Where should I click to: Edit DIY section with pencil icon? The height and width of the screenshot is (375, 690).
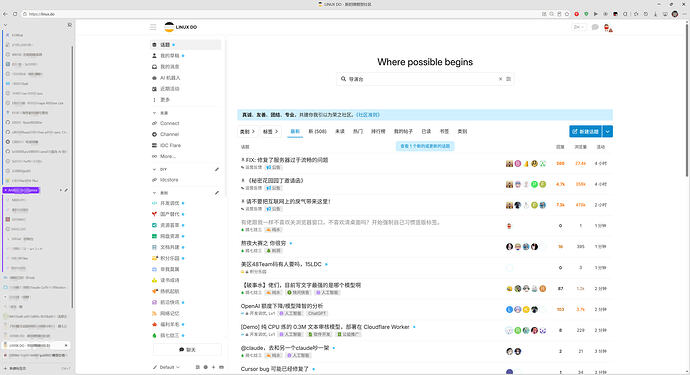(217, 169)
